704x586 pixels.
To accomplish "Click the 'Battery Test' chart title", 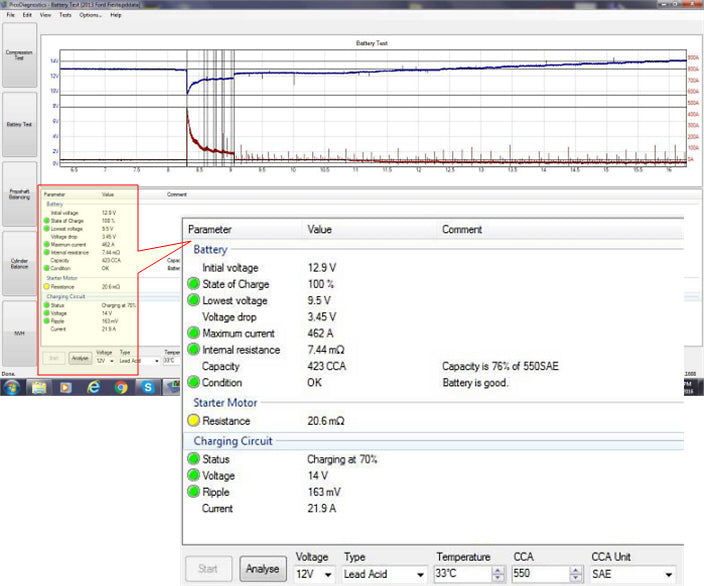I will [x=372, y=43].
